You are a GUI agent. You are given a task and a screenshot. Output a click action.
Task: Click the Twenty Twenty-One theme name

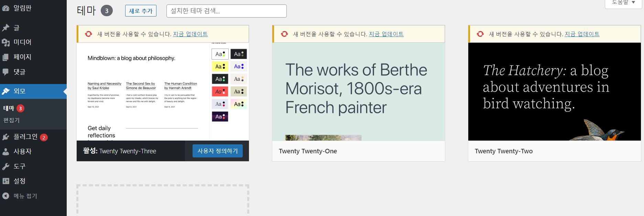(308, 151)
